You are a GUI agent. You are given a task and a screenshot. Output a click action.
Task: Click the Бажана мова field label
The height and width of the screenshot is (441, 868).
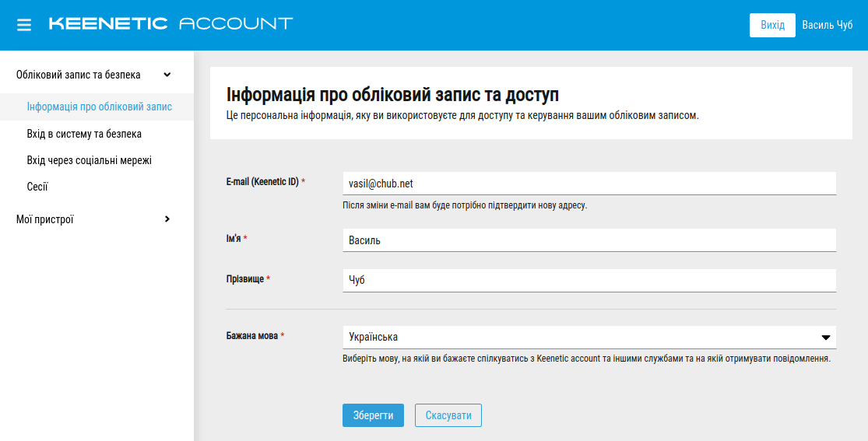(x=252, y=336)
